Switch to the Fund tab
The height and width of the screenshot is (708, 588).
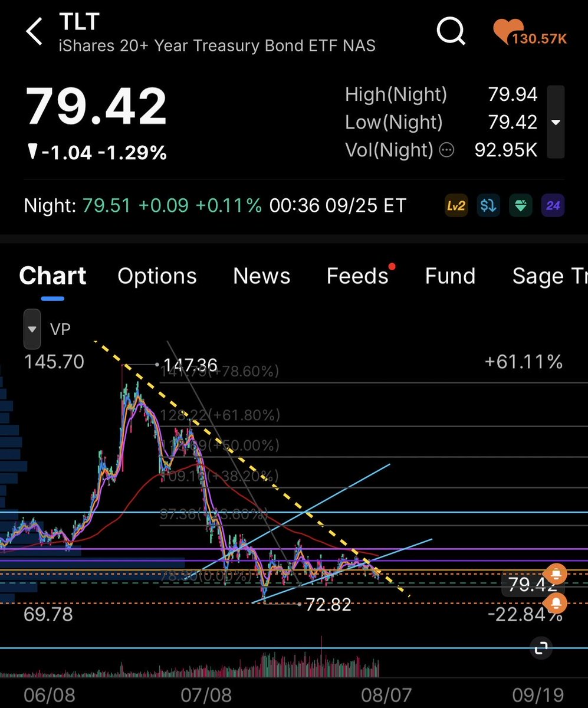(450, 276)
